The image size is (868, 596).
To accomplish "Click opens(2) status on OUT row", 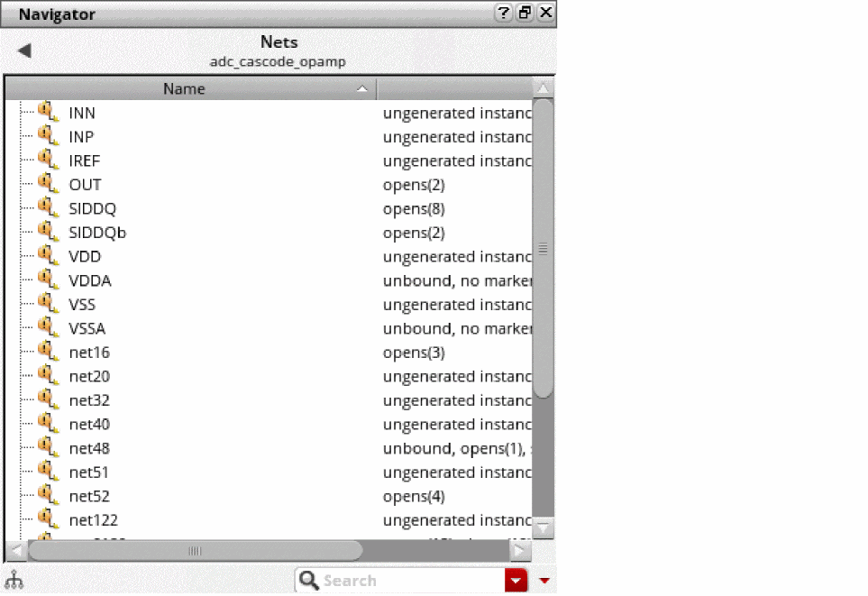I will [414, 185].
